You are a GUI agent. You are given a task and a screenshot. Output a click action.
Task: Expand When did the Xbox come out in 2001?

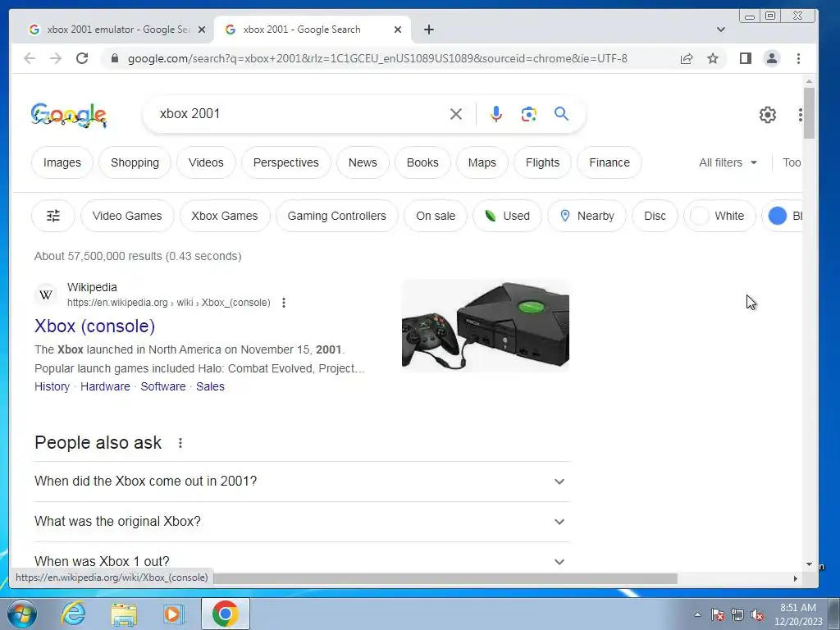[302, 481]
